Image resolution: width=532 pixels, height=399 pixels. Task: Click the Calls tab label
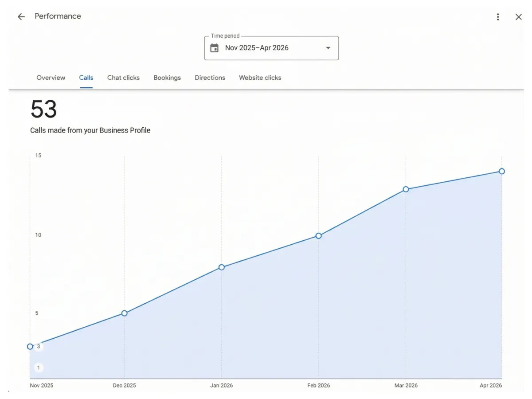tap(86, 78)
